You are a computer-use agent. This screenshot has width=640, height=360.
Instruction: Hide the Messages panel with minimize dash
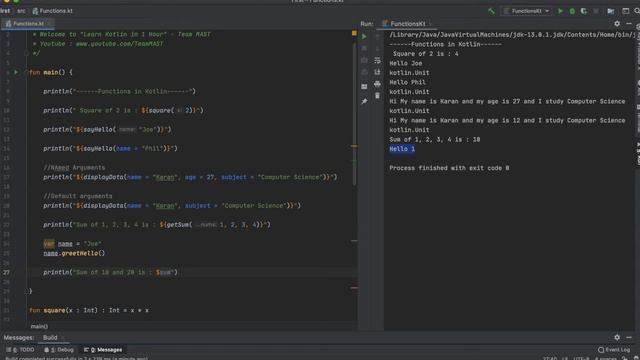point(629,338)
